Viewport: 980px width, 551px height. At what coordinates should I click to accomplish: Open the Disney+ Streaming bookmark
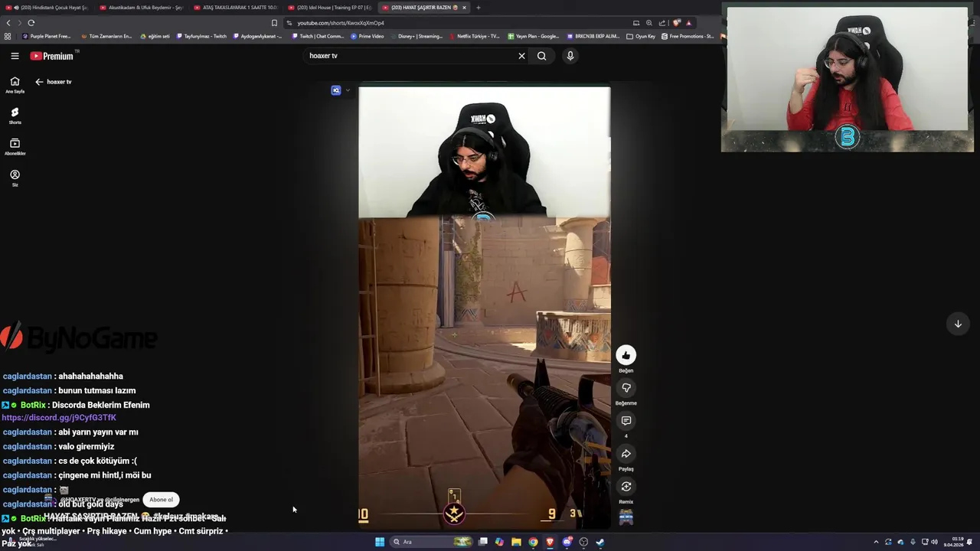click(x=416, y=36)
